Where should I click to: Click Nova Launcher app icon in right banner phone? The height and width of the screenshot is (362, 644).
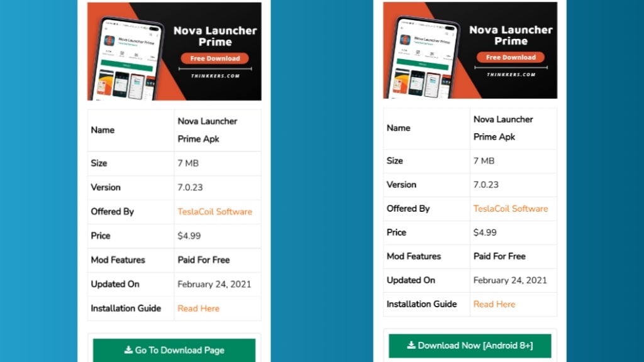(x=405, y=40)
